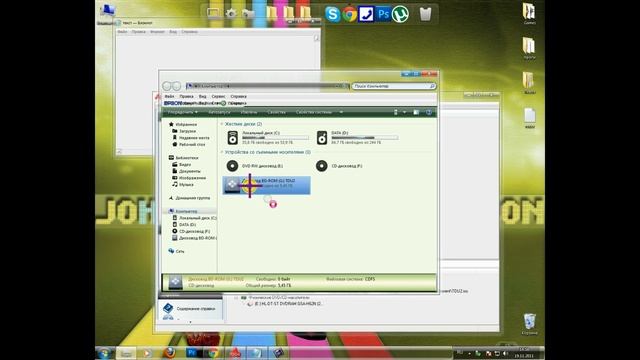Click the Start button on the taskbar
Viewport: 640px width, 360px height.
pos(104,353)
